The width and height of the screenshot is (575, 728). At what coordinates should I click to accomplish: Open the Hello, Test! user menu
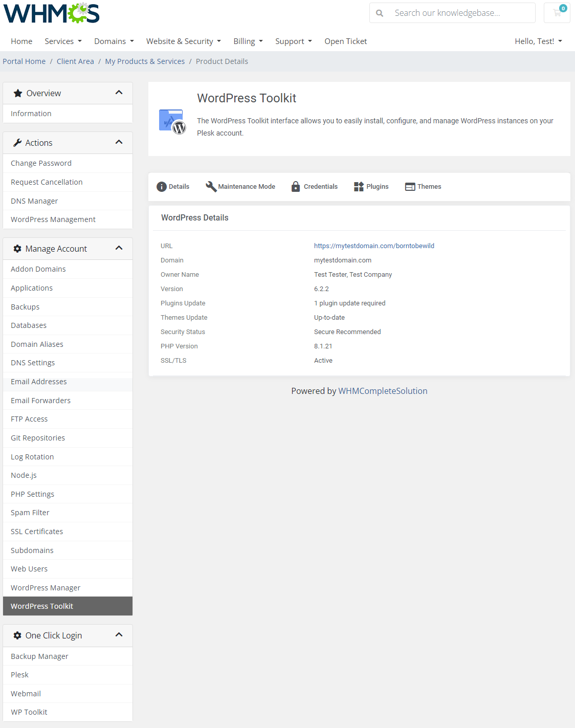[x=538, y=41]
